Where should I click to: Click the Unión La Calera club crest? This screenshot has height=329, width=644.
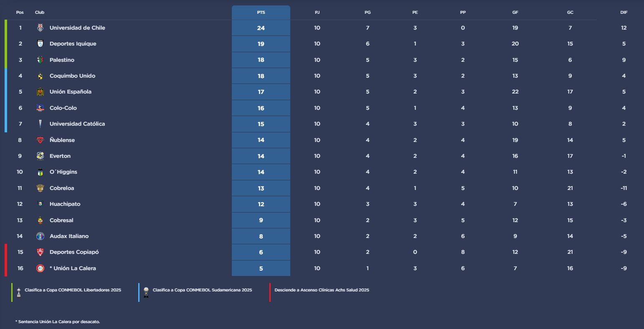click(x=40, y=268)
